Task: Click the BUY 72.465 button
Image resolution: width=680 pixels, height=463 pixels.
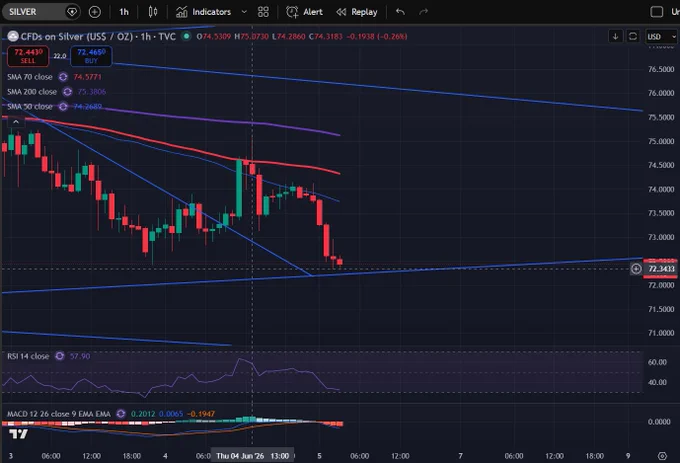Action: [x=91, y=56]
